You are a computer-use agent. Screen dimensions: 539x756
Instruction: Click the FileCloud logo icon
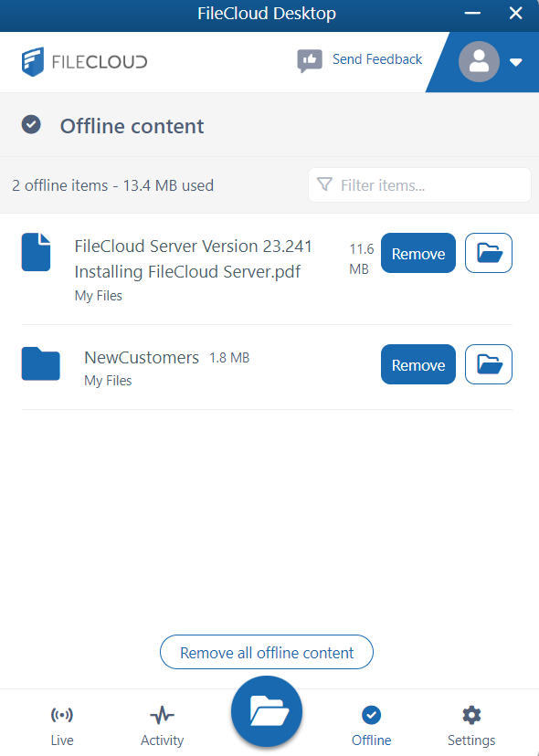tap(35, 60)
